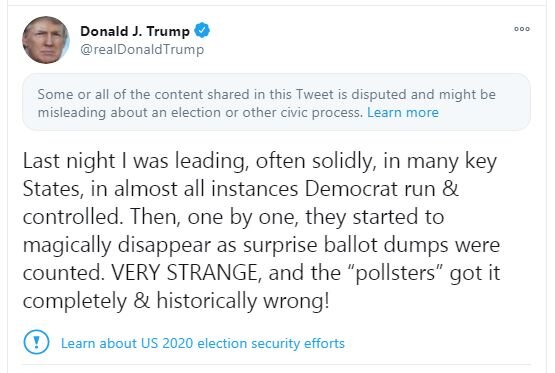Open the profile picture avatar

pos(46,40)
